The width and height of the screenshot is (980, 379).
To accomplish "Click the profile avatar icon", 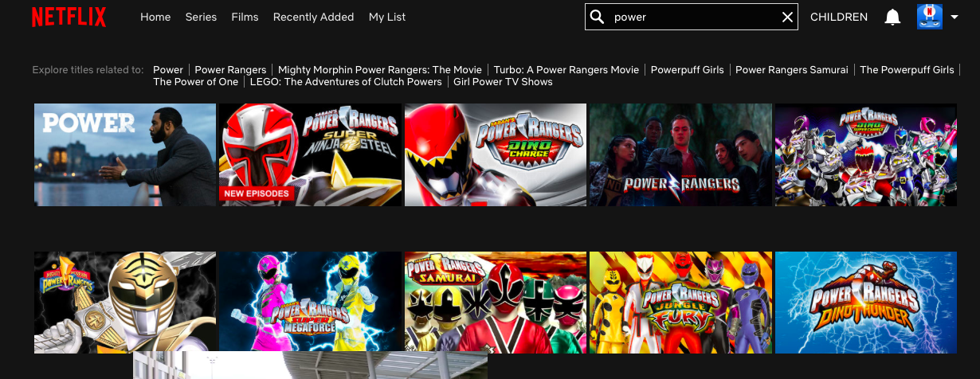I will coord(930,17).
